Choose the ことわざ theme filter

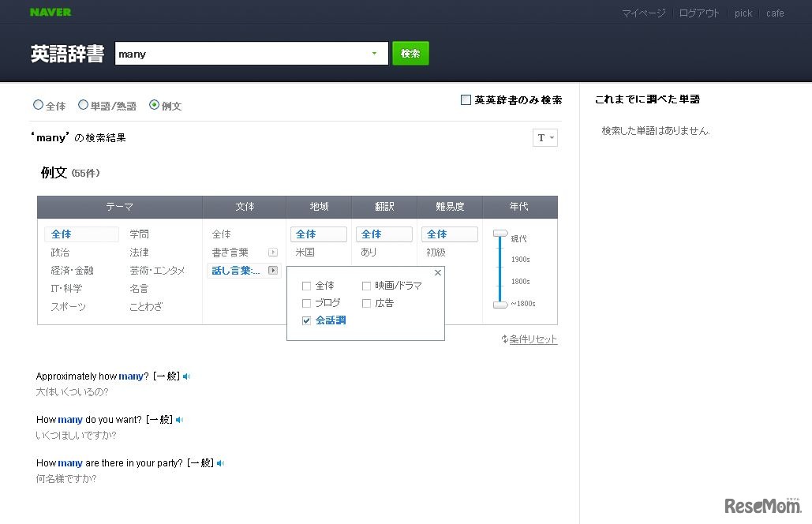pyautogui.click(x=146, y=307)
